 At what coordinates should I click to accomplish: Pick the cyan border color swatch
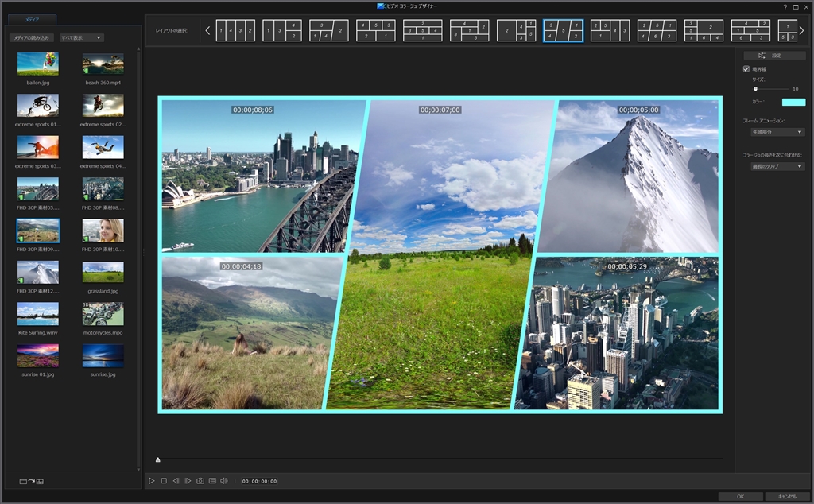pyautogui.click(x=793, y=102)
